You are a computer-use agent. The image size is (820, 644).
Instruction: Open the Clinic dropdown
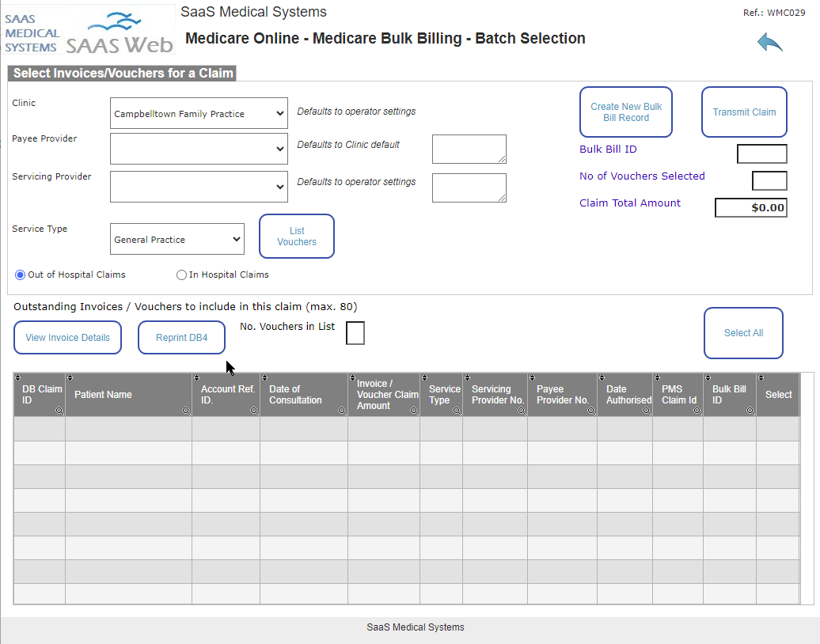coord(199,113)
